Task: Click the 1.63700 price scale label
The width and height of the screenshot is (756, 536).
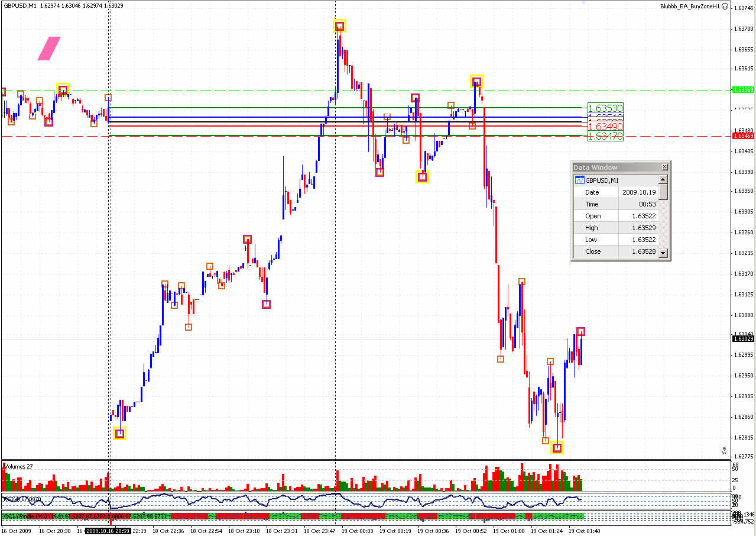Action: 743,28
